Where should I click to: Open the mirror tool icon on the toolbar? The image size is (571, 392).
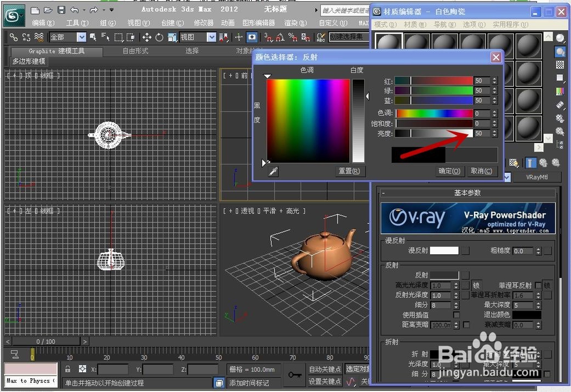[x=223, y=38]
